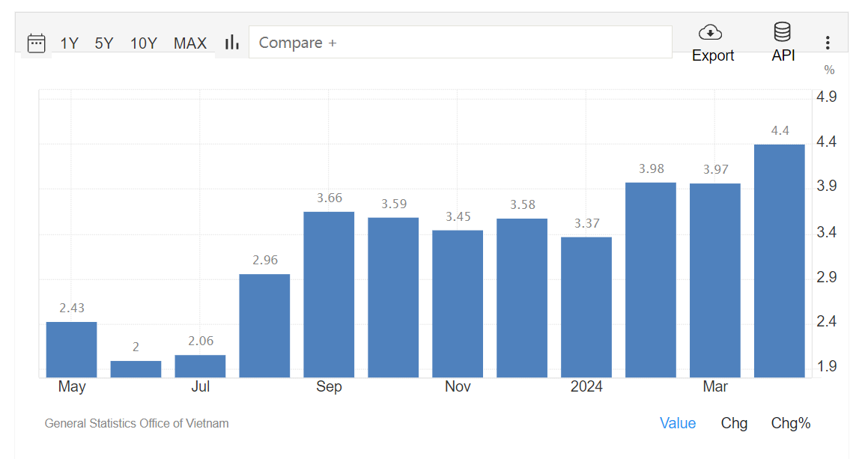
Task: Click the 1.9 y-axis label
Action: point(827,367)
